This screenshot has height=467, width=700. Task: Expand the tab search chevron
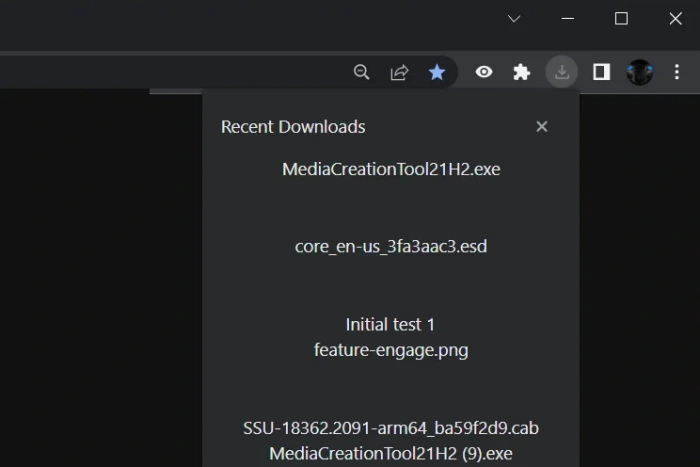[514, 19]
